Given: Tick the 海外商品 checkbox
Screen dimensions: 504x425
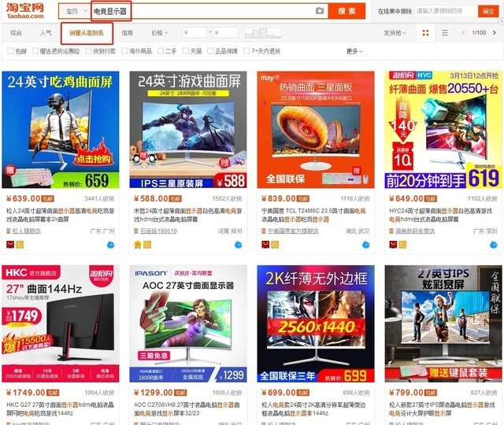Looking at the screenshot, I should (x=124, y=50).
